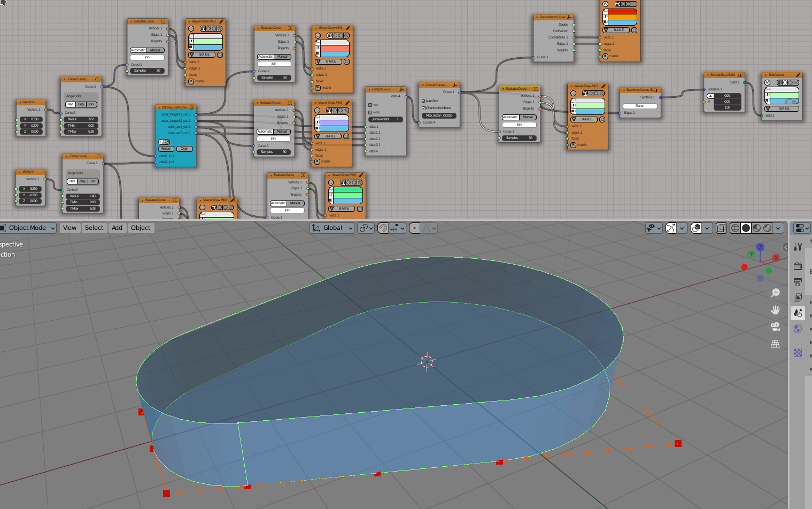Select wireframe viewport shading

click(x=735, y=228)
